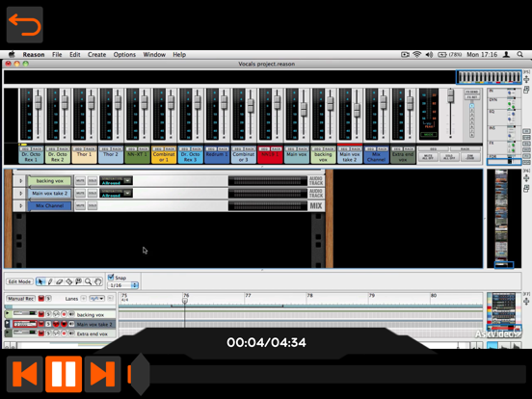The image size is (532, 399).
Task: Open the Reason application menu
Action: 34,54
